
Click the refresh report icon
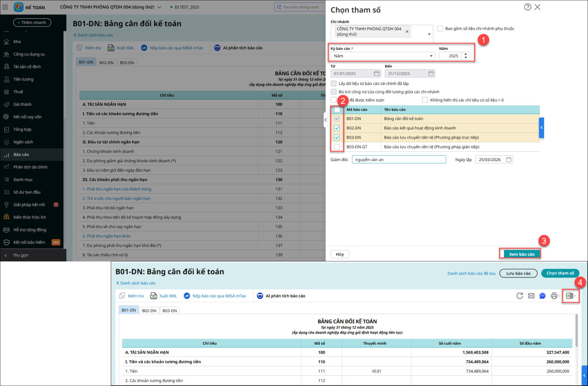coord(520,296)
